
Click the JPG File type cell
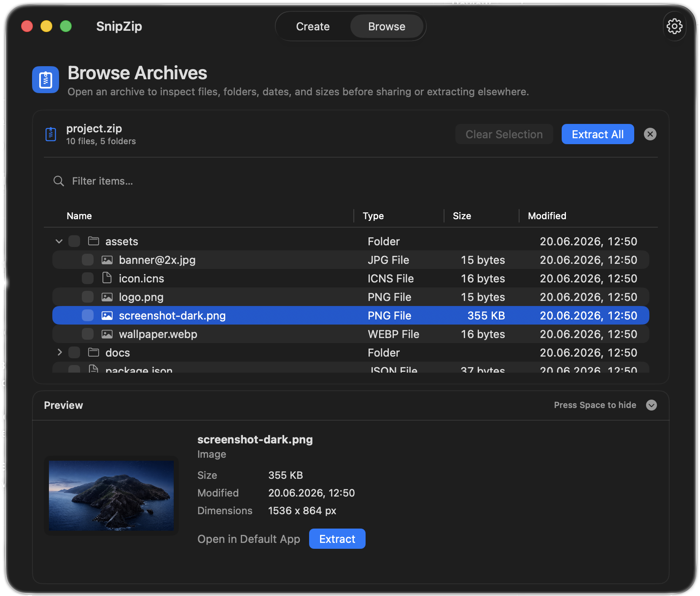tap(388, 260)
